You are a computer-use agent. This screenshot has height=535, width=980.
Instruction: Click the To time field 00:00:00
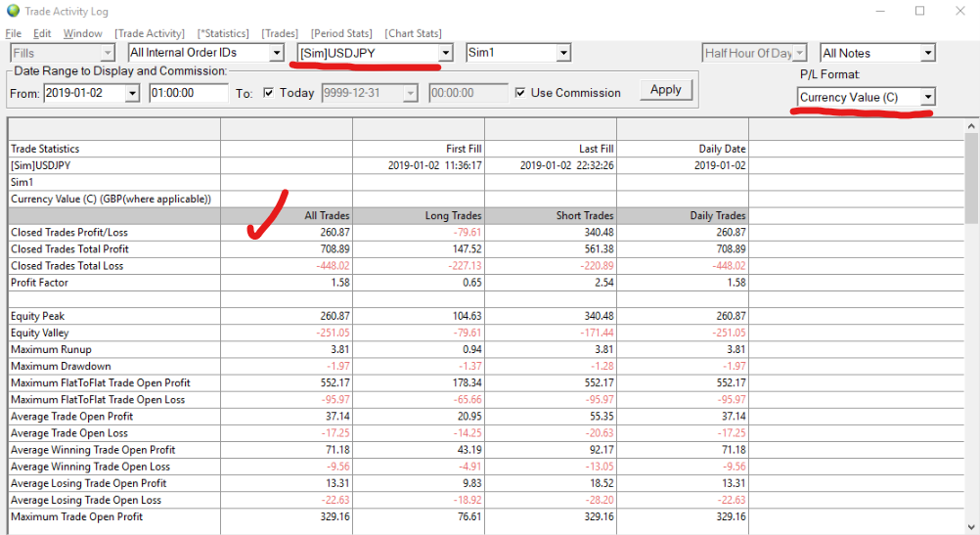tap(468, 93)
